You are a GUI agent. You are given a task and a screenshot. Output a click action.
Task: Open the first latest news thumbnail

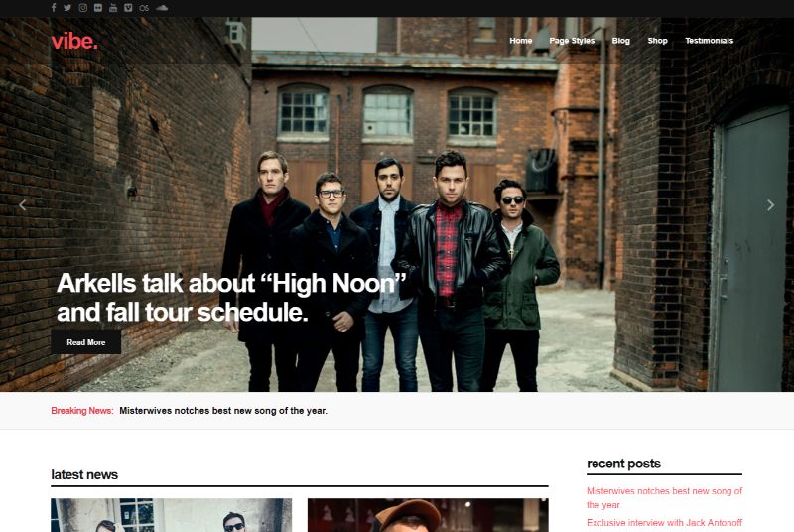point(171,515)
